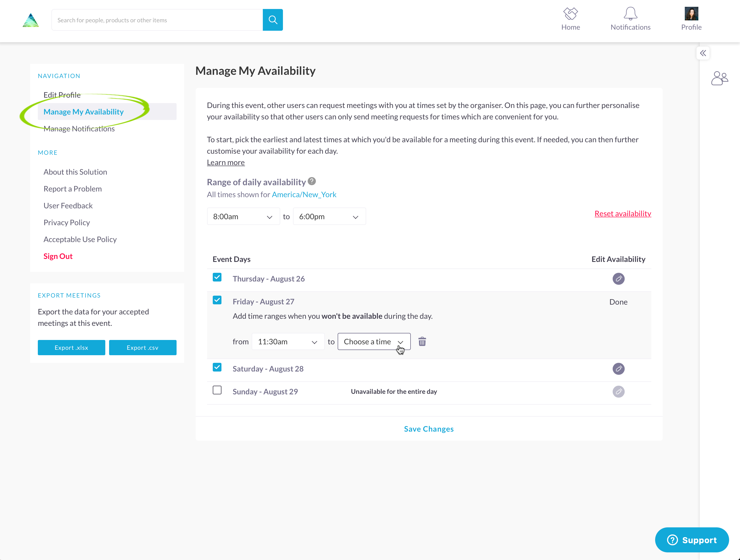Open the 8:00am start time dropdown
The height and width of the screenshot is (560, 740).
(243, 217)
